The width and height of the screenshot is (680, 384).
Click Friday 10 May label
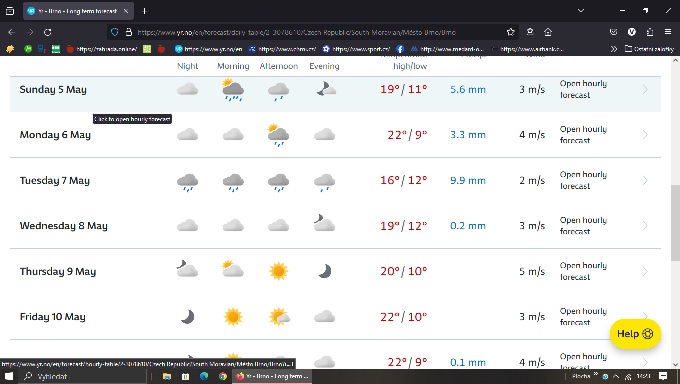[52, 317]
